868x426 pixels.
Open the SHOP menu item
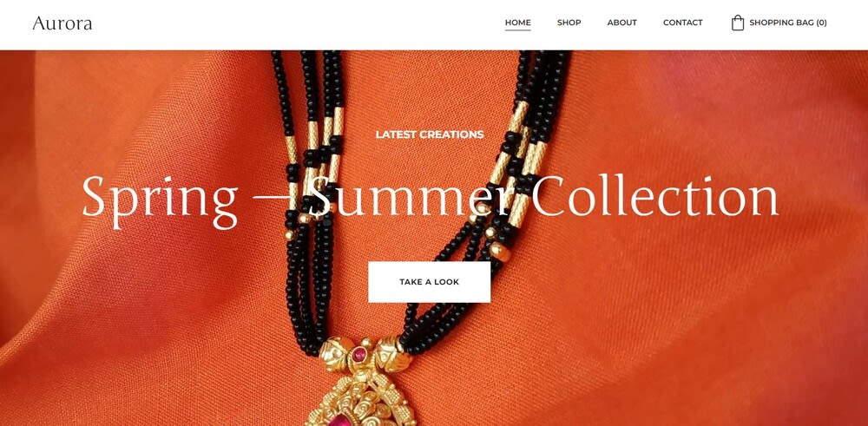[x=569, y=23]
